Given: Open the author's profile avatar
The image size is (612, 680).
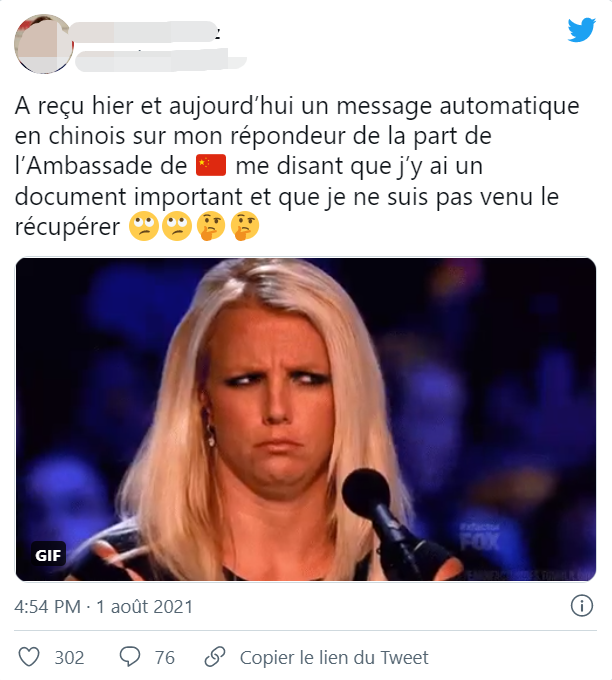Looking at the screenshot, I should [44, 44].
